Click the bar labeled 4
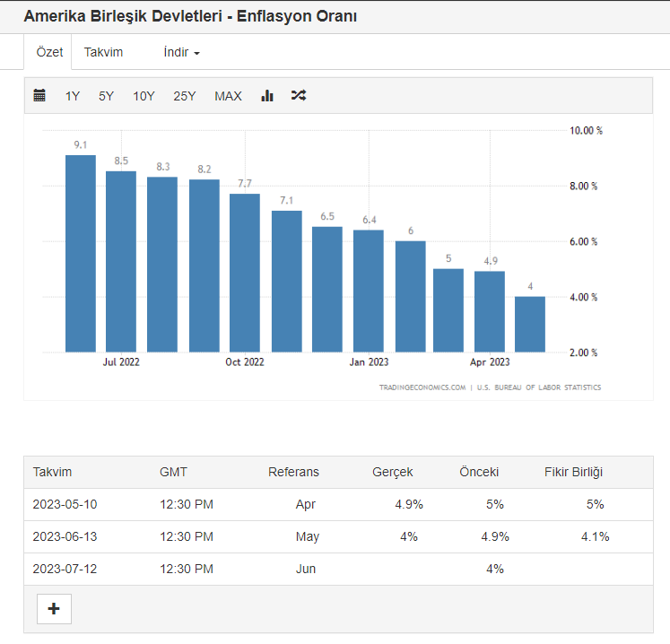This screenshot has width=670, height=644. tap(530, 324)
